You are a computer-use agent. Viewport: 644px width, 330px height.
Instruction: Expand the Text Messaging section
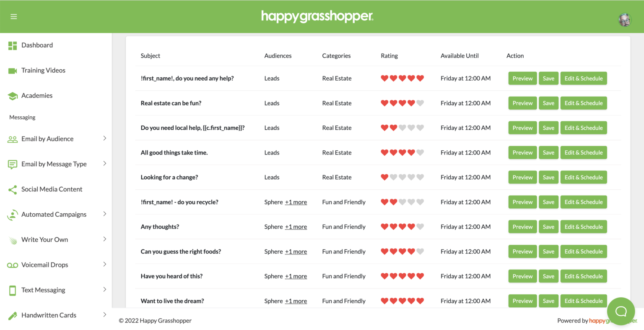click(x=43, y=290)
